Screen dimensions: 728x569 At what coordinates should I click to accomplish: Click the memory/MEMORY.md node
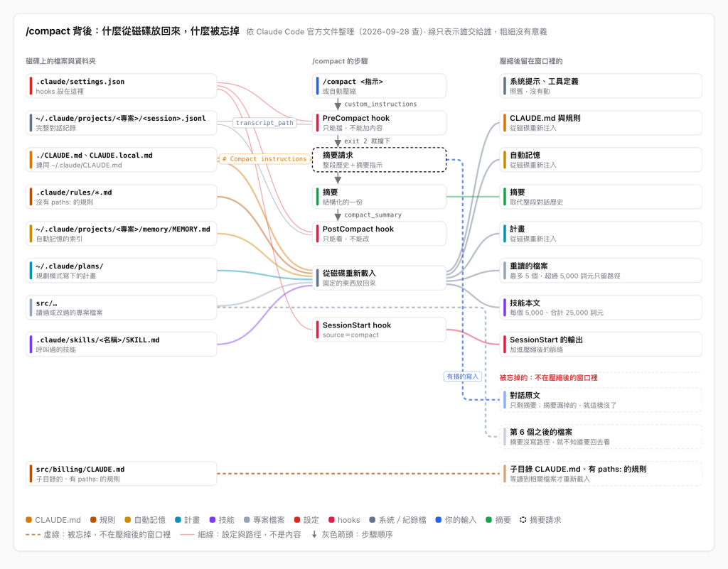pos(121,233)
